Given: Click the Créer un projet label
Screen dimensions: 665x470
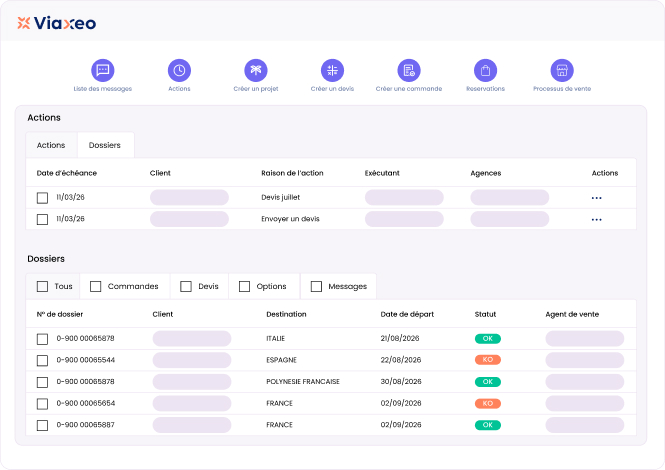Looking at the screenshot, I should (256, 89).
